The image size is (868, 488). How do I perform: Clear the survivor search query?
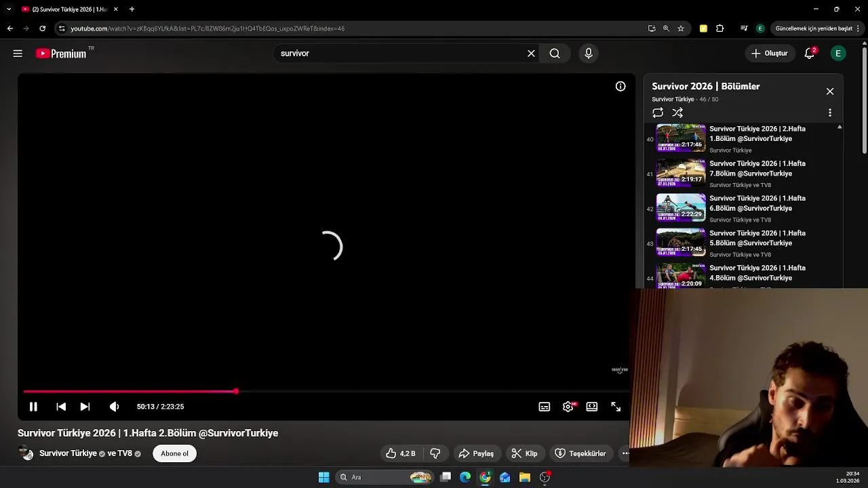pyautogui.click(x=531, y=54)
